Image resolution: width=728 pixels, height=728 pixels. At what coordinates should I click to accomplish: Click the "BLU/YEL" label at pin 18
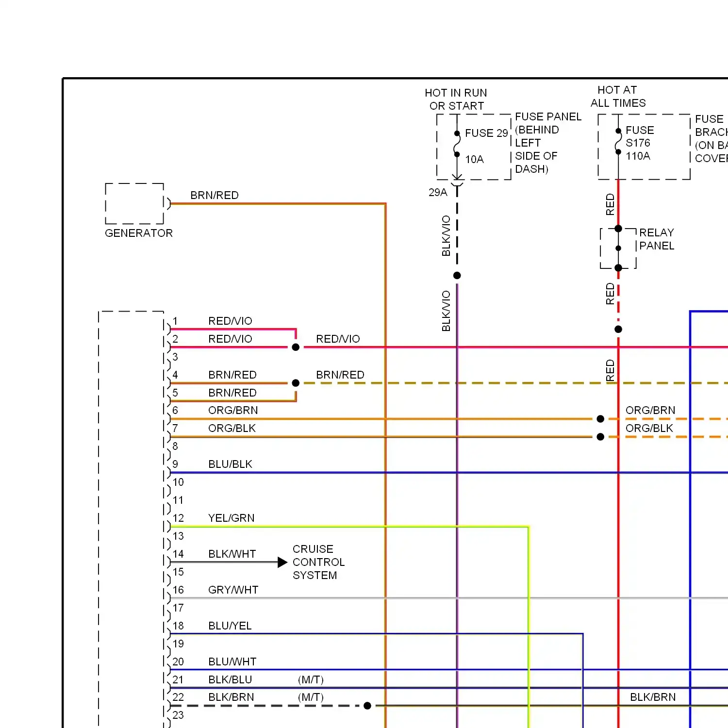click(230, 626)
